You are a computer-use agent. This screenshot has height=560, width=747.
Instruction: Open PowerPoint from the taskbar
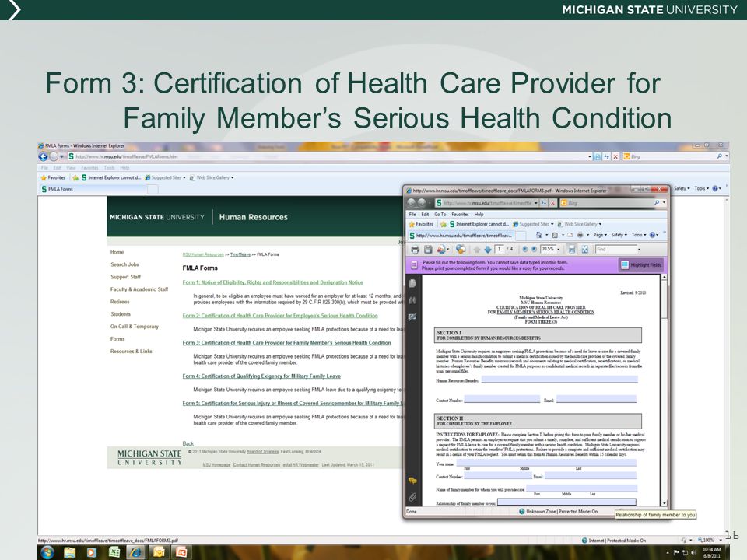coord(181,552)
